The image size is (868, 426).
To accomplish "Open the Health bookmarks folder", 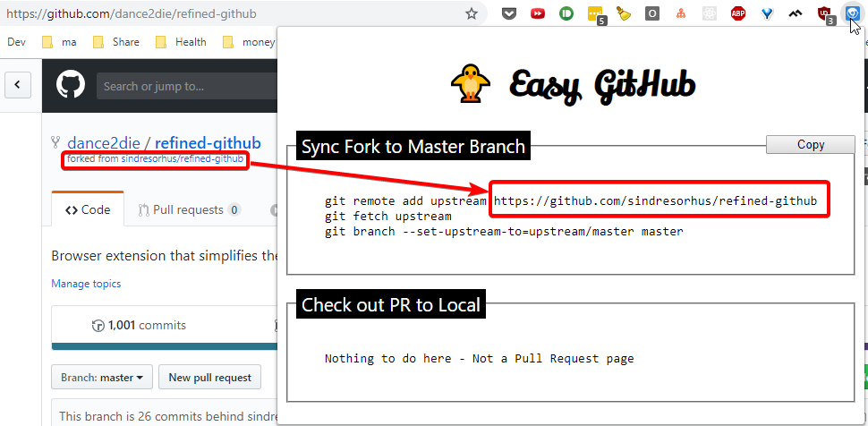I will [181, 42].
